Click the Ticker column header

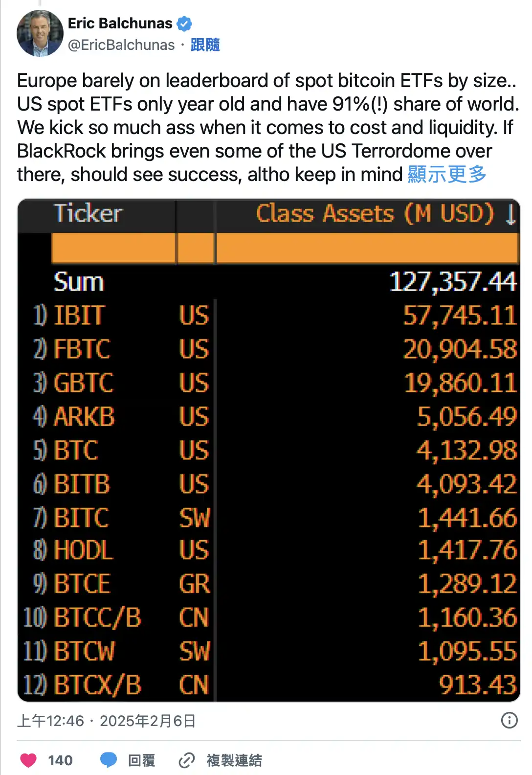tap(88, 214)
